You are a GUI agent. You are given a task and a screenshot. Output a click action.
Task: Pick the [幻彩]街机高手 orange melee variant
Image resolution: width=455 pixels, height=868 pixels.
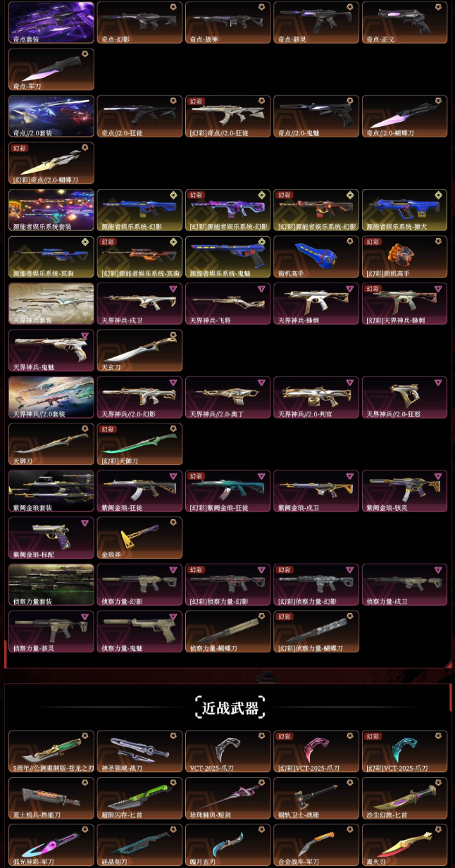[x=404, y=256]
